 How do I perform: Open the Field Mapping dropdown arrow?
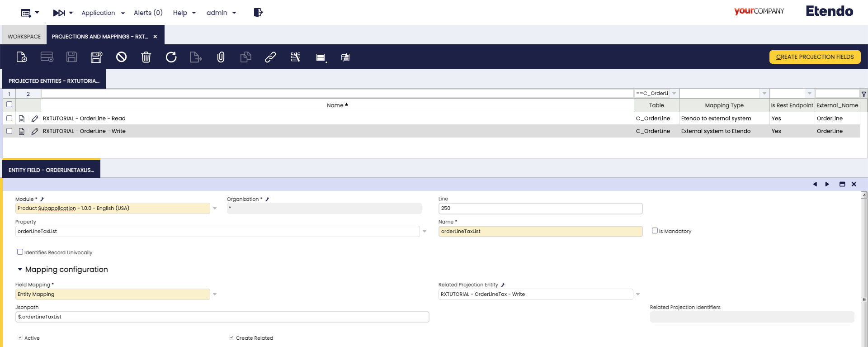pos(215,295)
